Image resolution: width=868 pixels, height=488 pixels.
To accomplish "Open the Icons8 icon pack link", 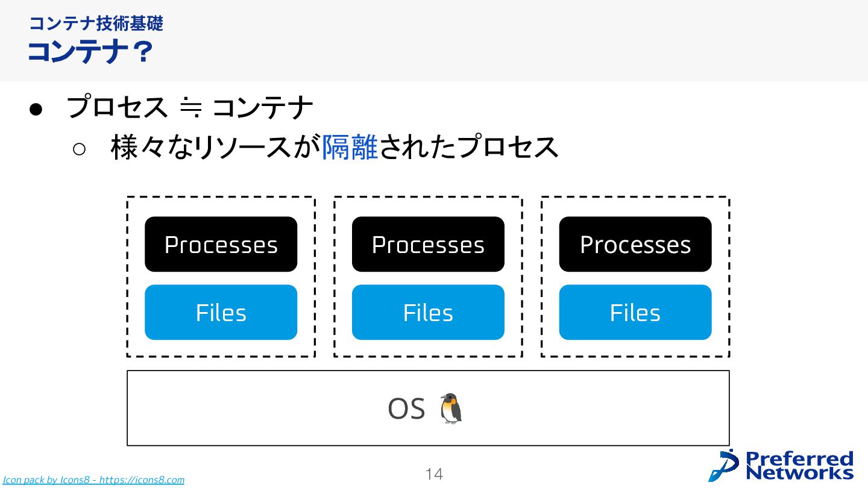I will pyautogui.click(x=93, y=480).
